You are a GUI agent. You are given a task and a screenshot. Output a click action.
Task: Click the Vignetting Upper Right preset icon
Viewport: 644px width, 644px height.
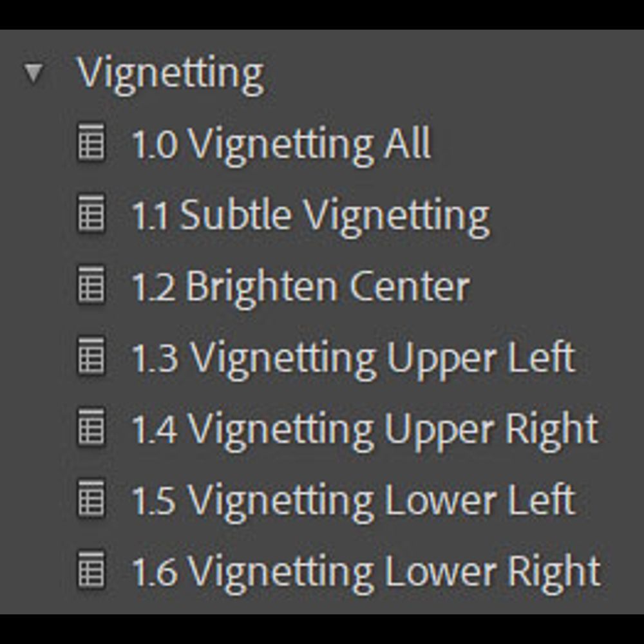[x=91, y=428]
